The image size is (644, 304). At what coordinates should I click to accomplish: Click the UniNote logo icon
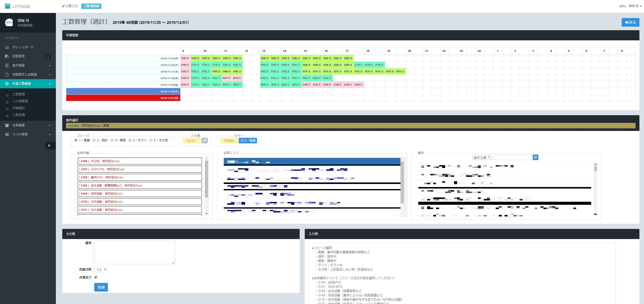(x=8, y=6)
